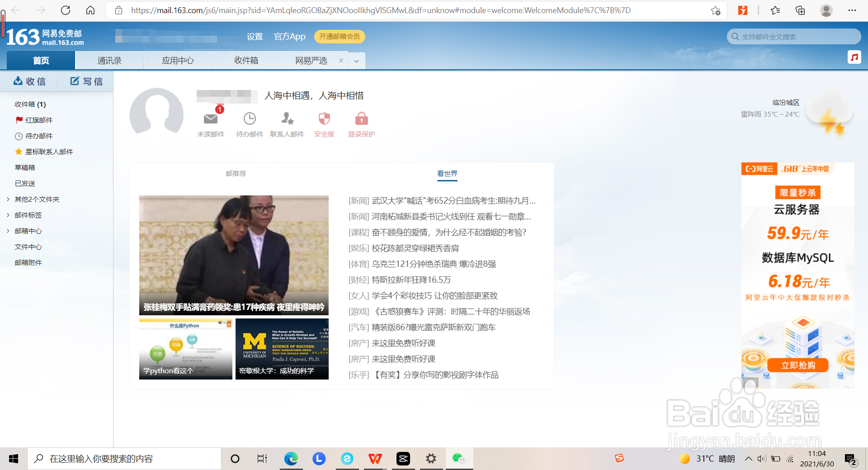Click the mail search input field
This screenshot has width=868, height=470.
793,37
